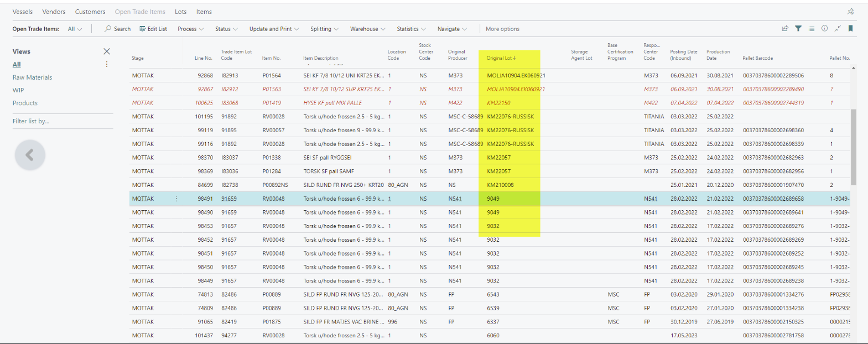Click the pin icon at top right

[851, 12]
